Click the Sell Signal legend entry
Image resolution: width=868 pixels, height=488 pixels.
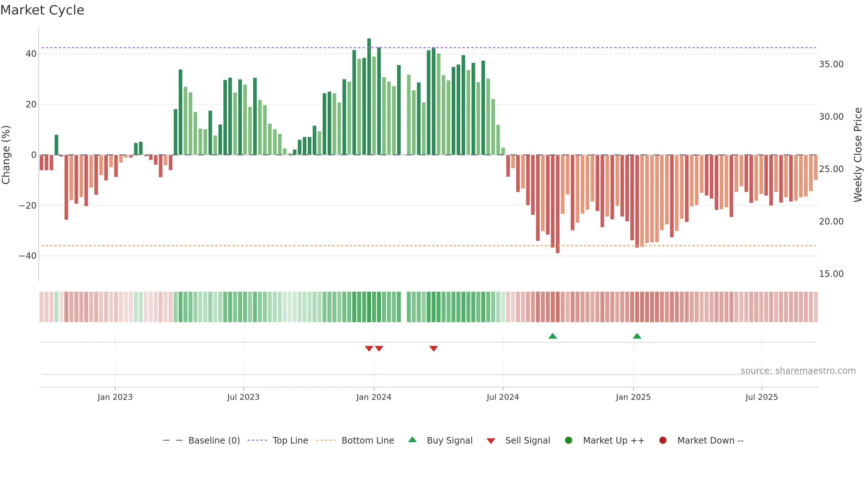point(518,440)
